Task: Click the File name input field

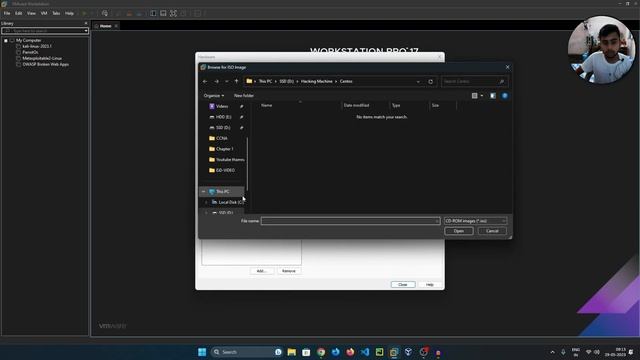Action: pos(351,221)
